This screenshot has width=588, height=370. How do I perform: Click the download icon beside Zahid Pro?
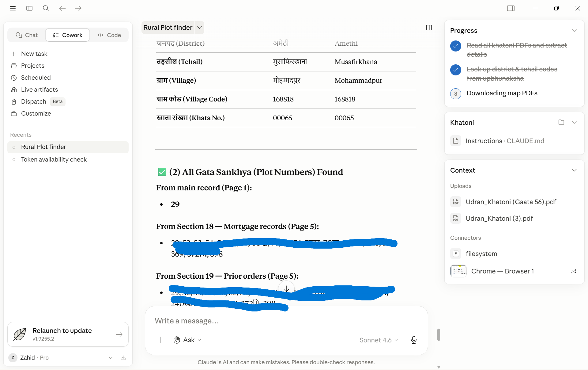click(x=123, y=358)
